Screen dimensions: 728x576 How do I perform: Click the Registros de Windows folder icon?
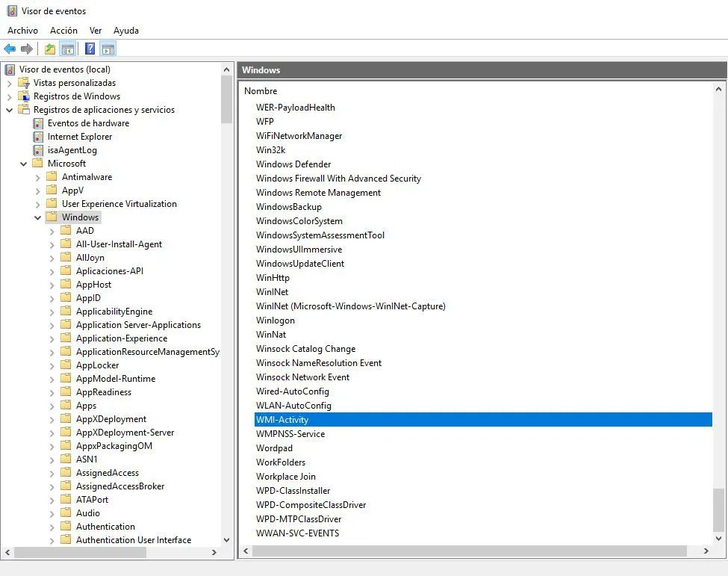pyautogui.click(x=24, y=96)
